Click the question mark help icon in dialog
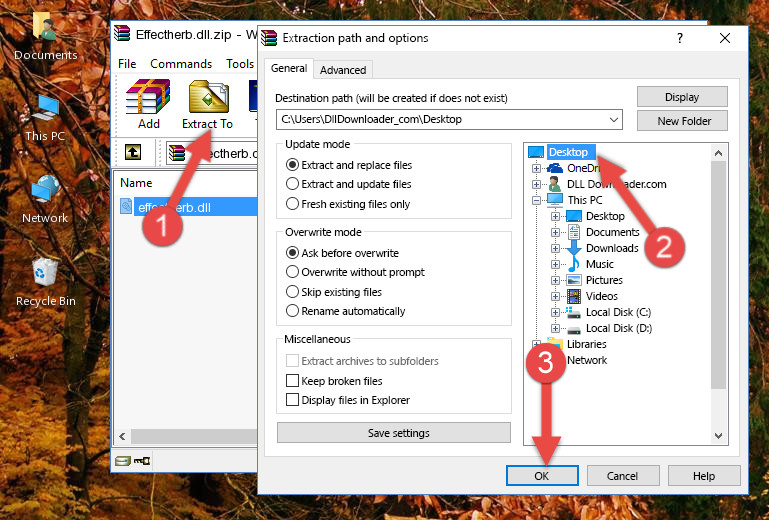769x520 pixels. [x=680, y=38]
